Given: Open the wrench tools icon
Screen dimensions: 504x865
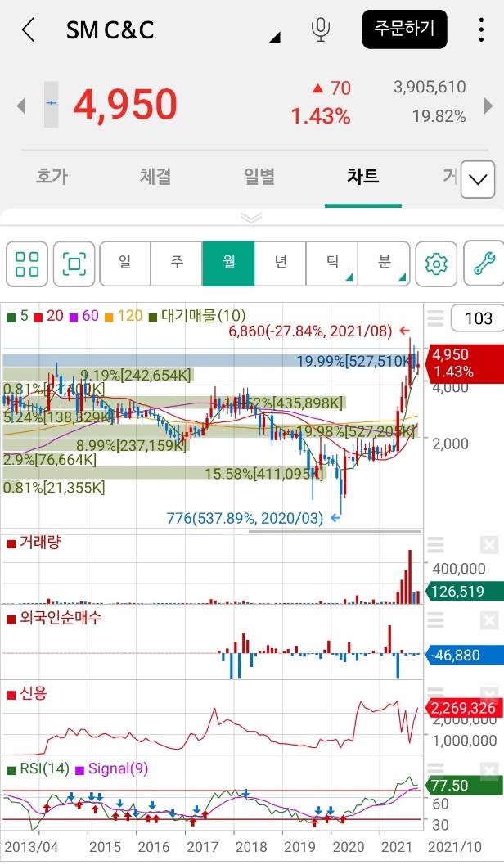Looking at the screenshot, I should (x=484, y=264).
